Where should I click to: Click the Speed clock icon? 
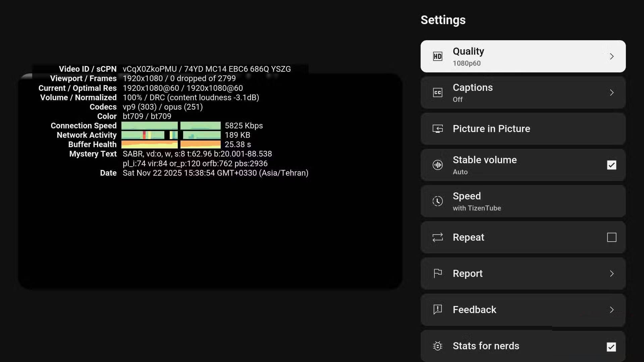[x=437, y=201]
